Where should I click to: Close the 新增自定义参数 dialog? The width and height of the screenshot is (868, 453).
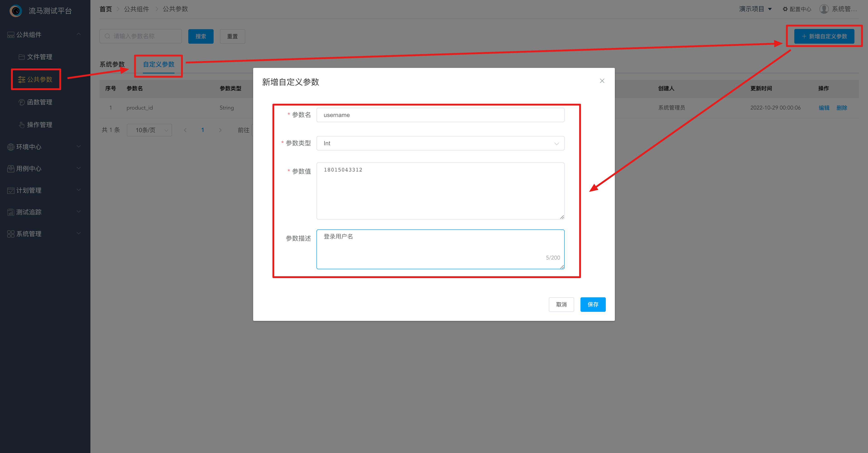602,81
